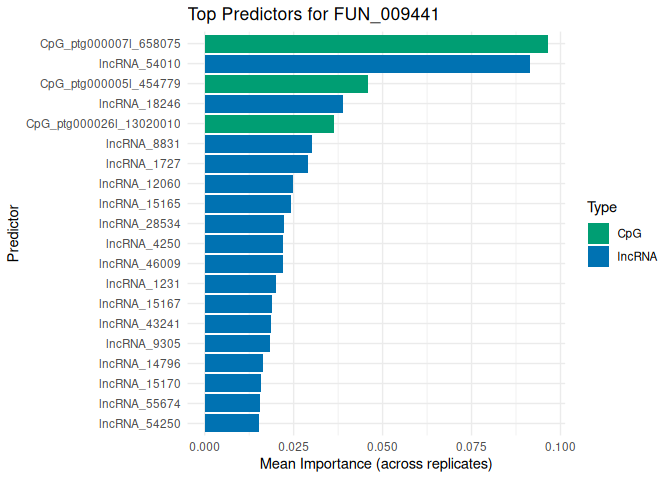Click the lncRNA_54250 bar at the bottom
This screenshot has width=672, height=480.
231,424
